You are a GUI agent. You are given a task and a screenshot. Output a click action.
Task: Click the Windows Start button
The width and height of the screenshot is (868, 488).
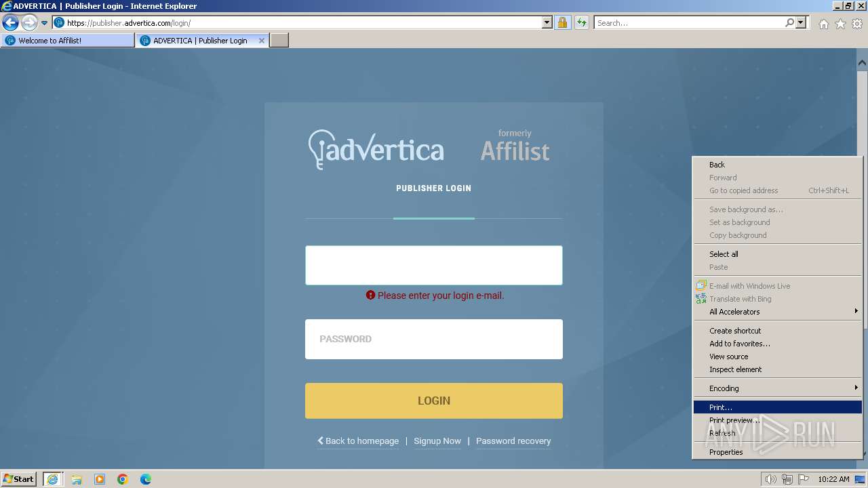point(19,479)
